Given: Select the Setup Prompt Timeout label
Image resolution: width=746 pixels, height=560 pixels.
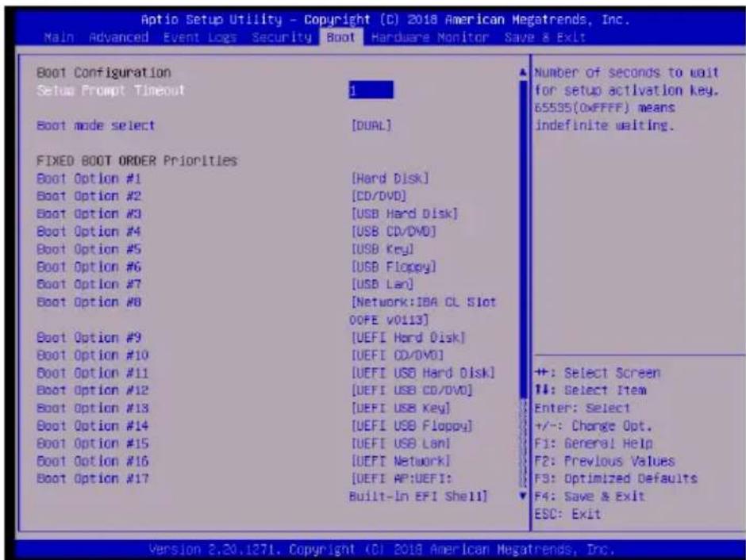Looking at the screenshot, I should (110, 90).
